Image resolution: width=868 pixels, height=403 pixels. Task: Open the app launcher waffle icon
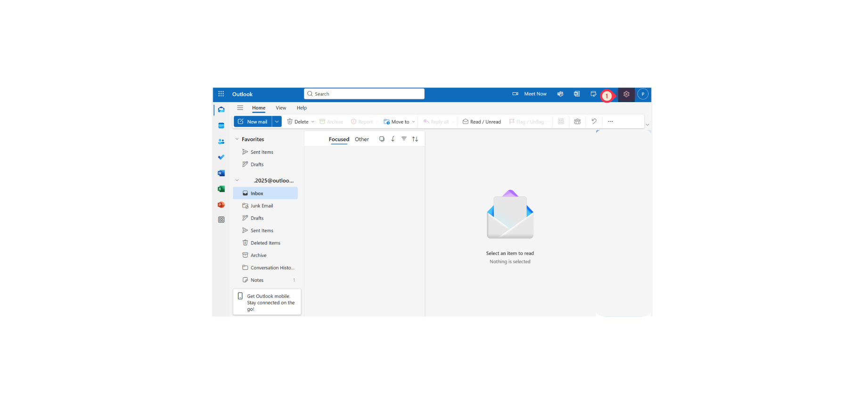tap(221, 94)
